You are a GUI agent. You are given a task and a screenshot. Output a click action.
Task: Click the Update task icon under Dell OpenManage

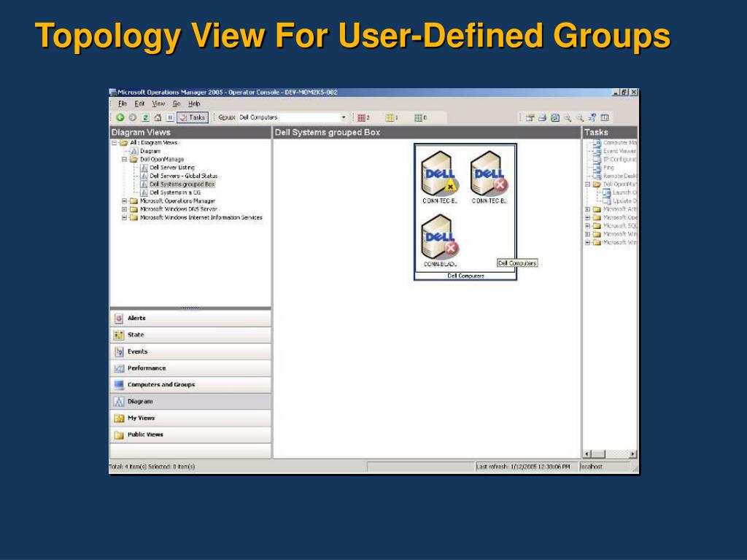[606, 201]
